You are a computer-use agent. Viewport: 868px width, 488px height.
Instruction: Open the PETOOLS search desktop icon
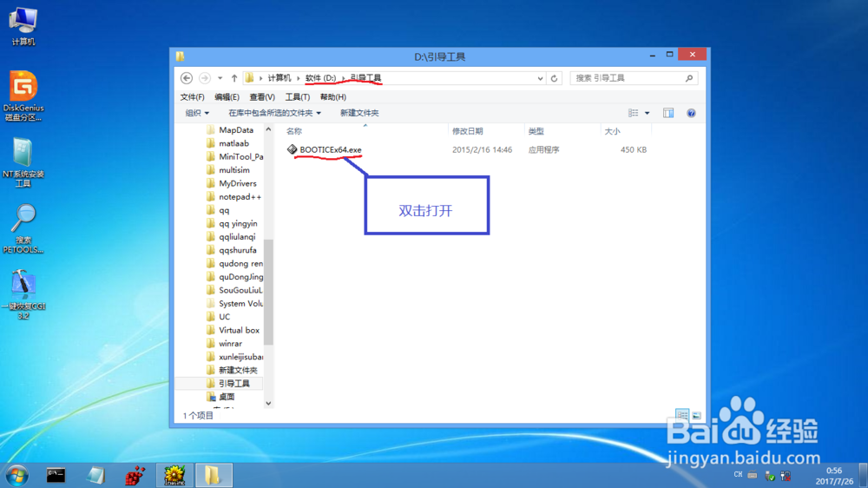(23, 228)
